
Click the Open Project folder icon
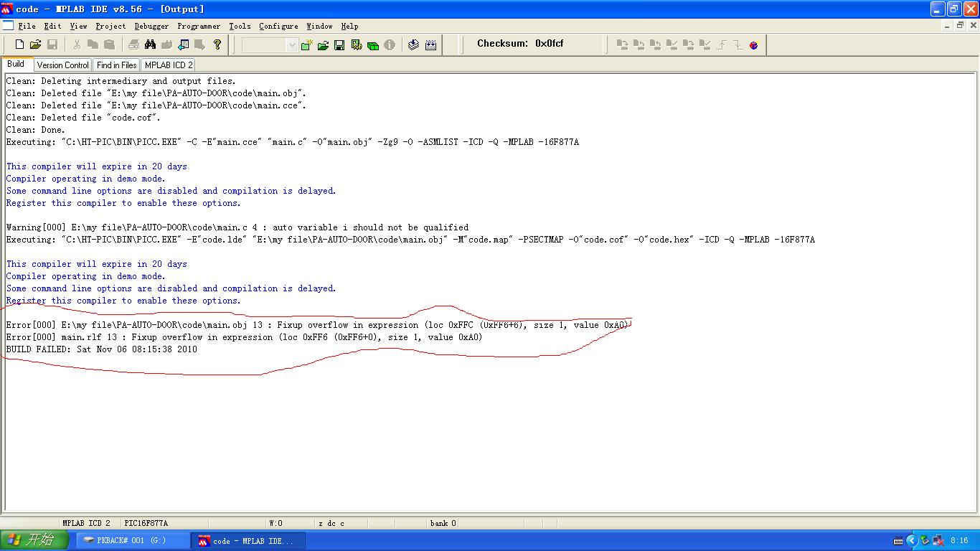point(323,44)
